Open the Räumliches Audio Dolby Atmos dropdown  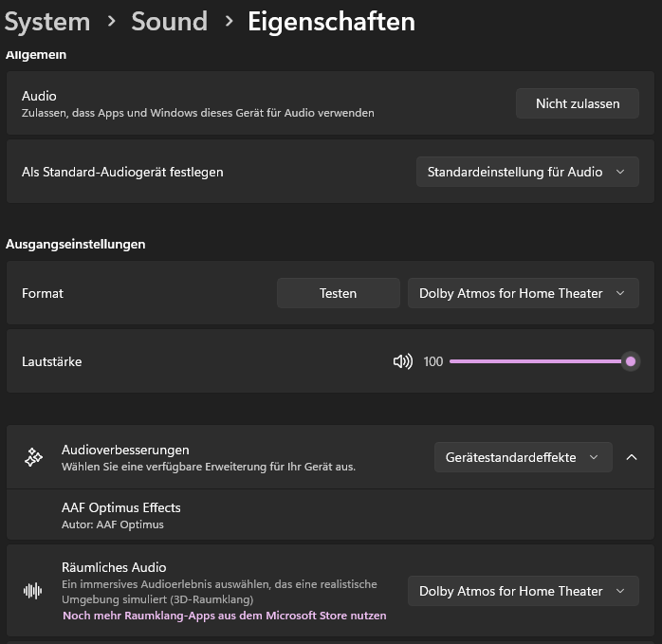[523, 591]
